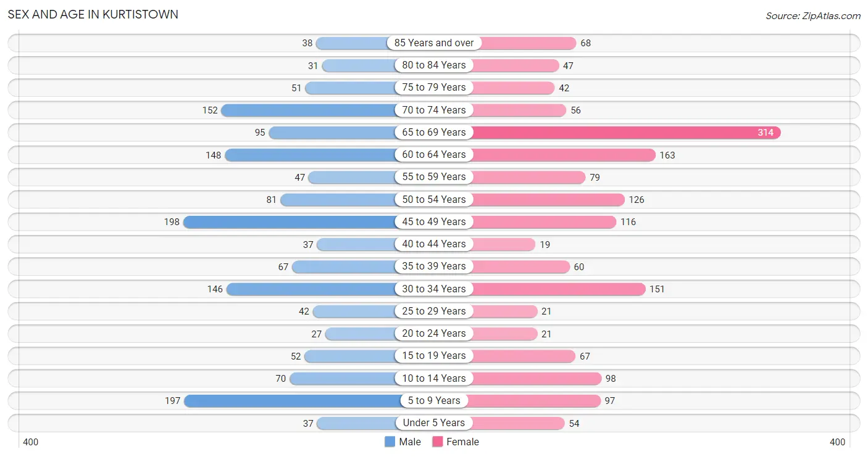Screen dimensions: 868x457
Task: Toggle the Female legend label
Action: (x=463, y=442)
